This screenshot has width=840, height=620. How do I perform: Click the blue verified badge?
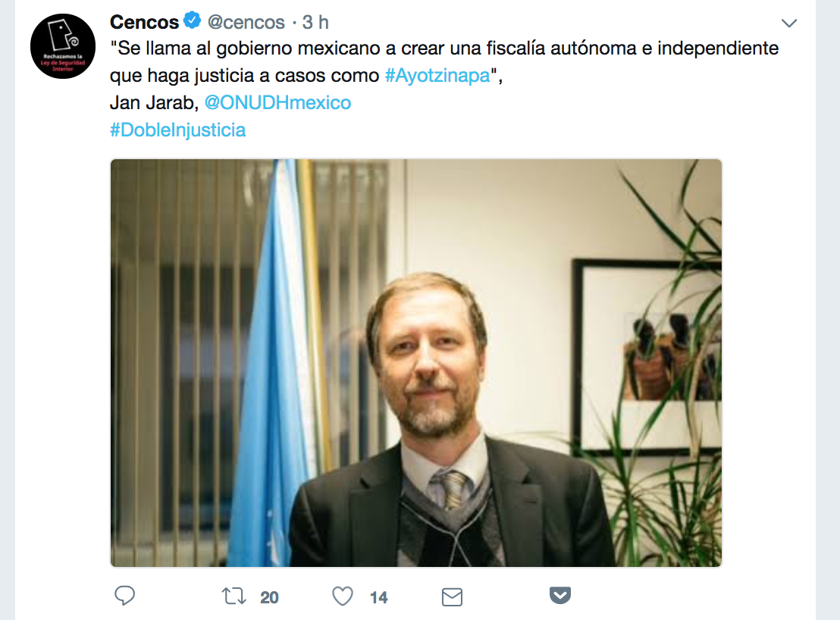(193, 20)
